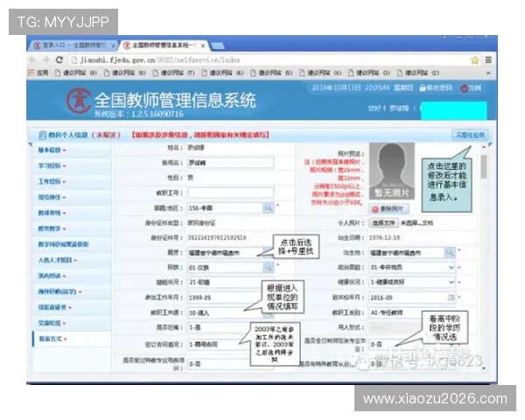
Task: Click the red icon on 删除照片 button
Action: click(375, 209)
